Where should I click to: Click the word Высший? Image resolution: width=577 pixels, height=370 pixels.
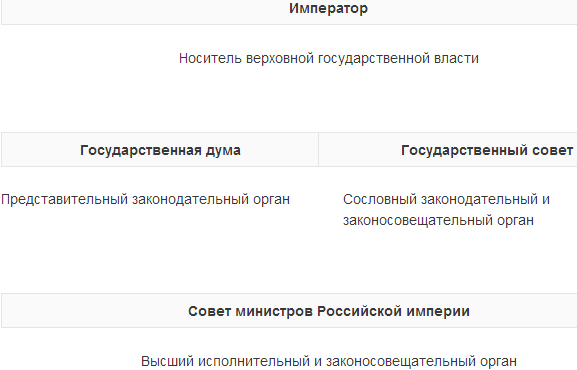[x=167, y=361]
